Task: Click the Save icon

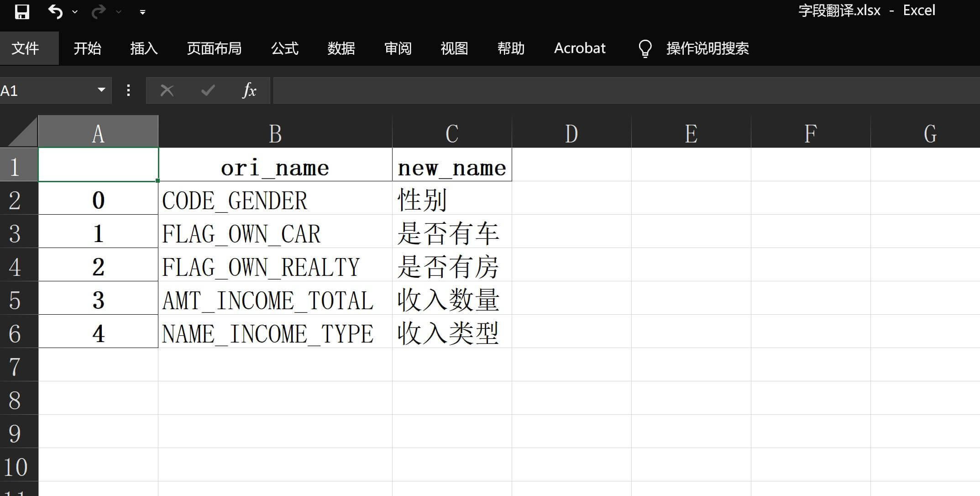Action: point(21,11)
